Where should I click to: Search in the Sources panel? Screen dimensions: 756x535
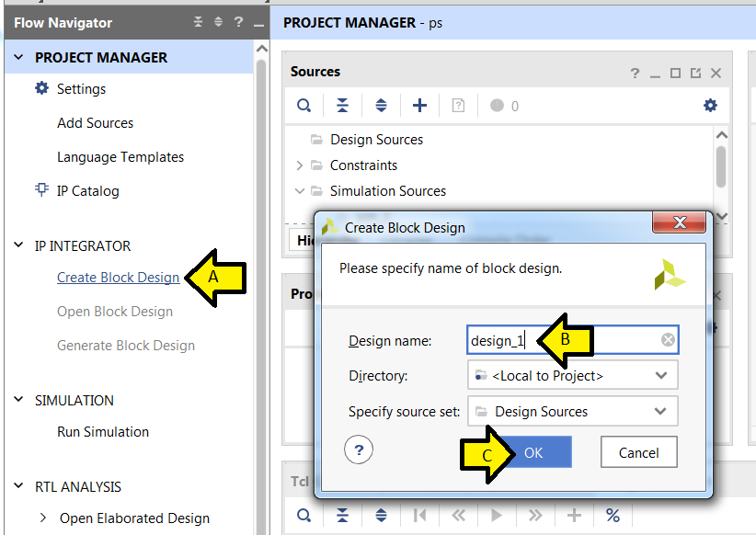coord(304,106)
